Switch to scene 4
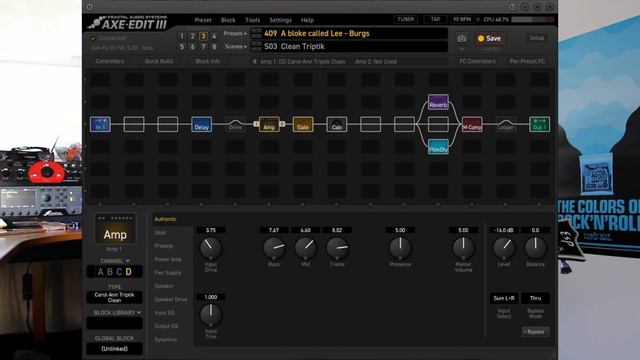 [x=214, y=36]
